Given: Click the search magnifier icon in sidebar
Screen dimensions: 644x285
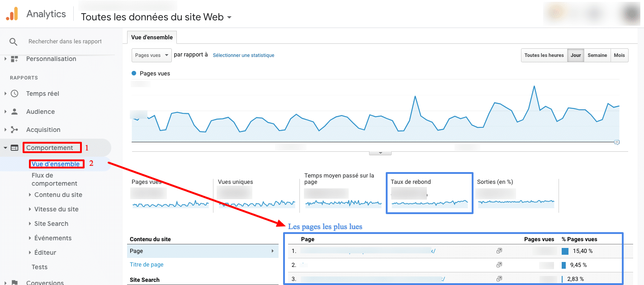Looking at the screenshot, I should tap(14, 42).
